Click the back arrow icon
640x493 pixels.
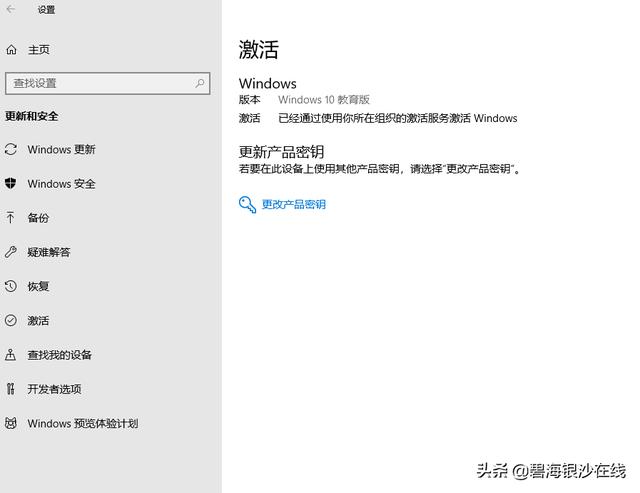coord(11,9)
